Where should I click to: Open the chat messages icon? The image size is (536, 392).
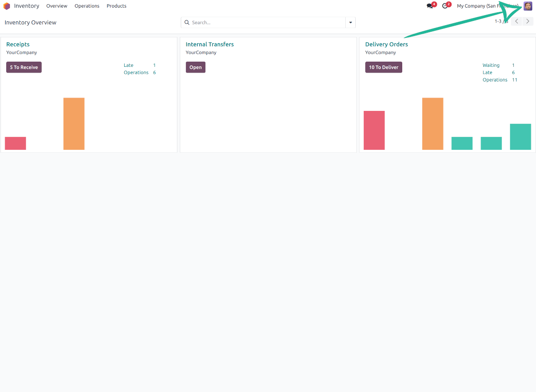[x=430, y=6]
